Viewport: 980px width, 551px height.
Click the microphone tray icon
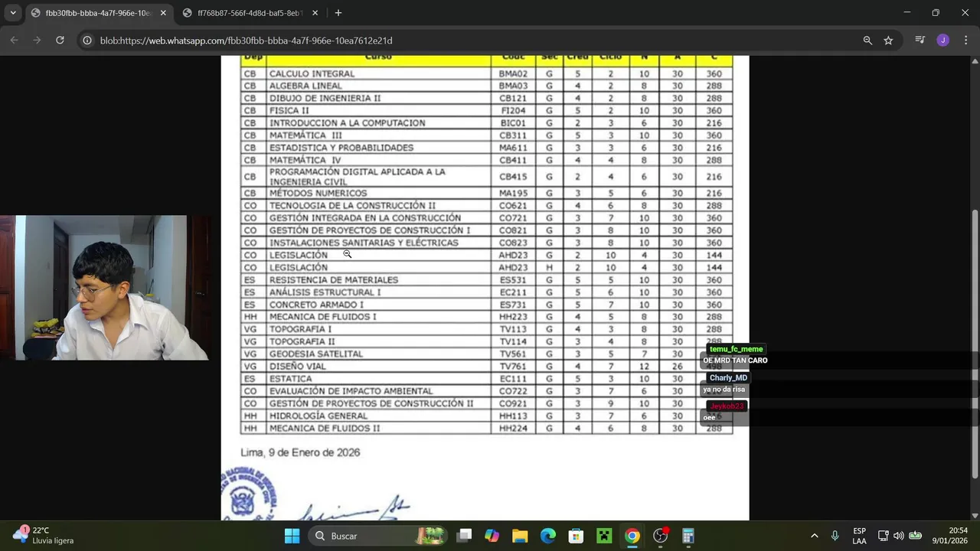[835, 536]
